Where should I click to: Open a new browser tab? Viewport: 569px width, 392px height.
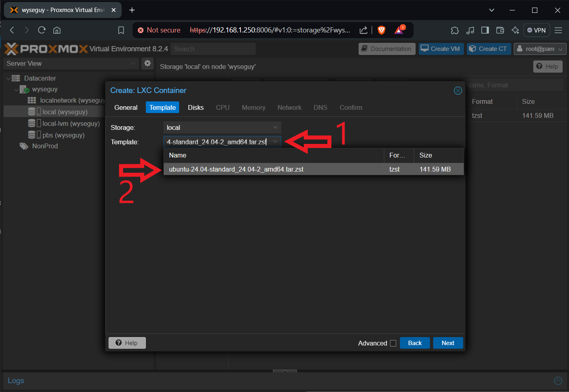click(x=132, y=10)
